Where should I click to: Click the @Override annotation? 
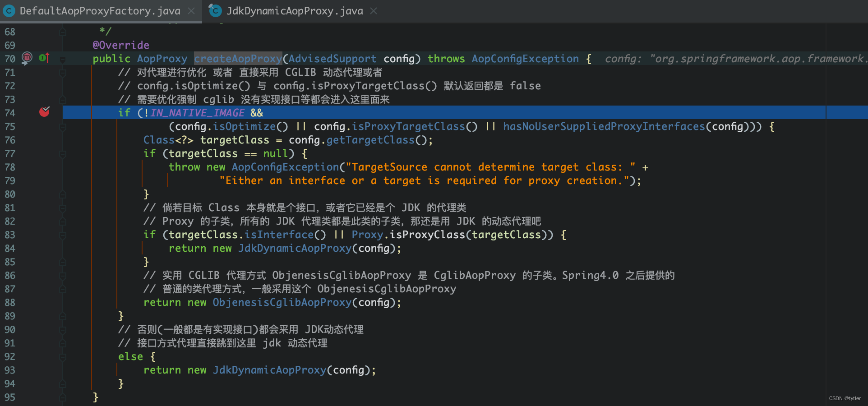point(121,45)
